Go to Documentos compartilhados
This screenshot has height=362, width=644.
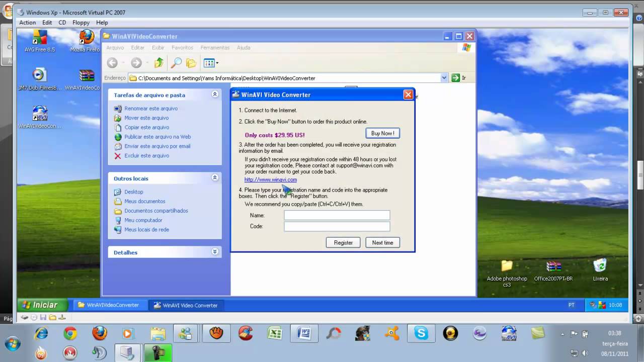[156, 211]
